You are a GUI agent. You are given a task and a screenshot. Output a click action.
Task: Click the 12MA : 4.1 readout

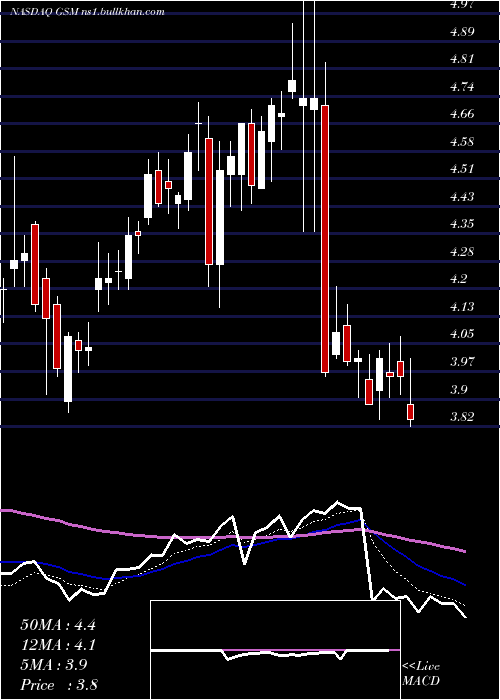click(x=58, y=645)
